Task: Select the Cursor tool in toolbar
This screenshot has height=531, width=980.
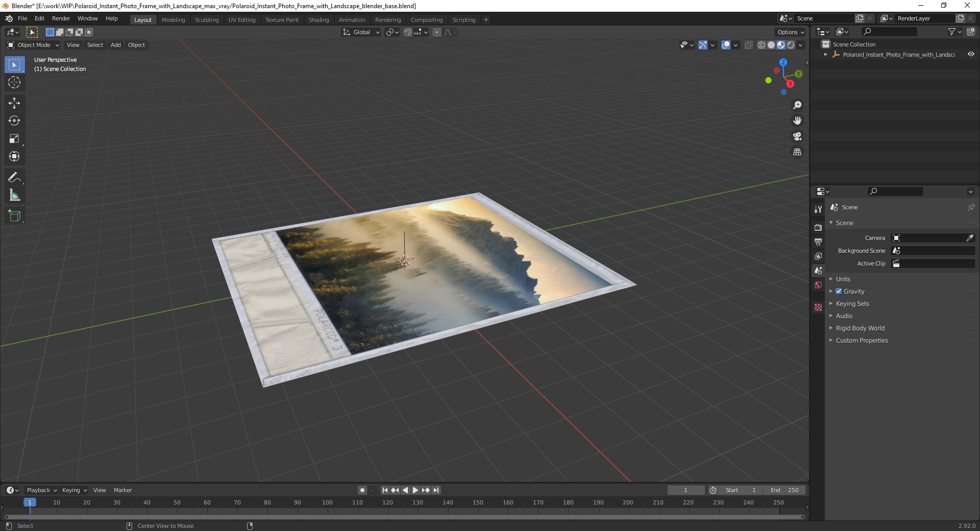Action: [14, 82]
